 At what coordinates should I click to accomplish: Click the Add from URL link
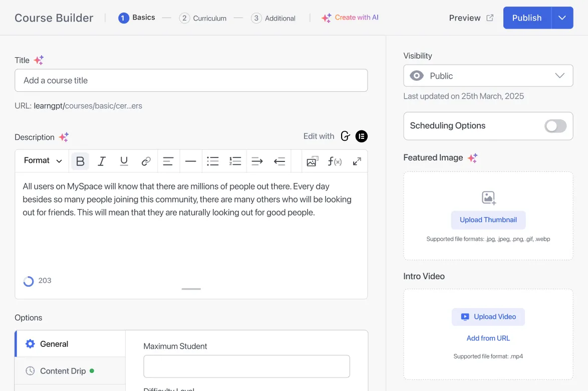point(488,338)
